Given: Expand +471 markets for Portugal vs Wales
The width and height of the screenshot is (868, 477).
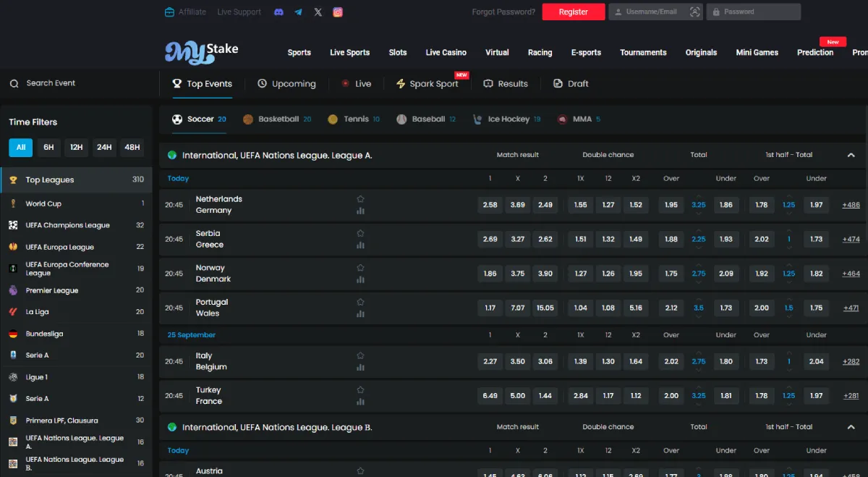Looking at the screenshot, I should 851,308.
